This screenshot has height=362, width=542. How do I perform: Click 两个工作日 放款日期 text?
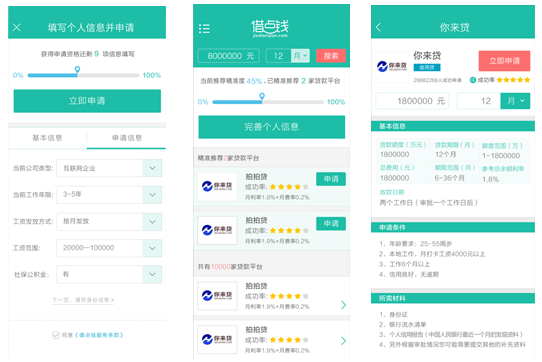429,203
